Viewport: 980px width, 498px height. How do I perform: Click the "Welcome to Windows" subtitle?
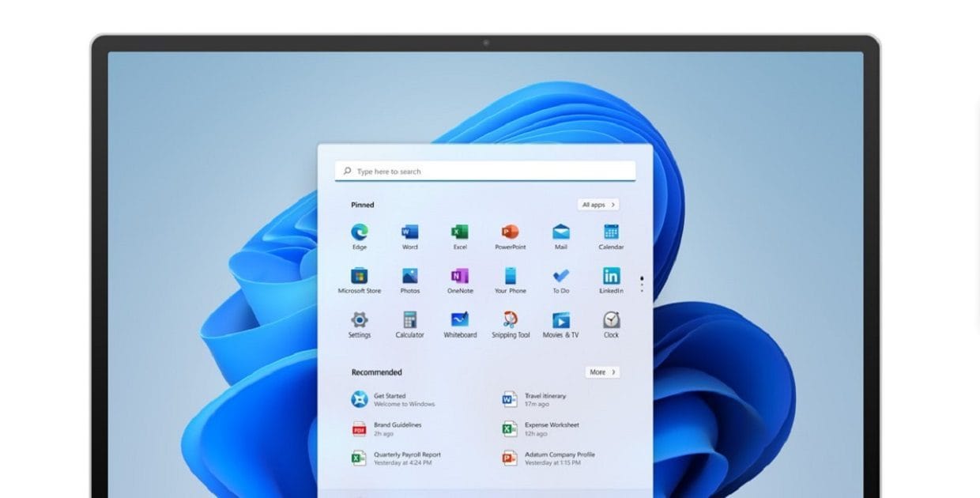click(x=405, y=404)
